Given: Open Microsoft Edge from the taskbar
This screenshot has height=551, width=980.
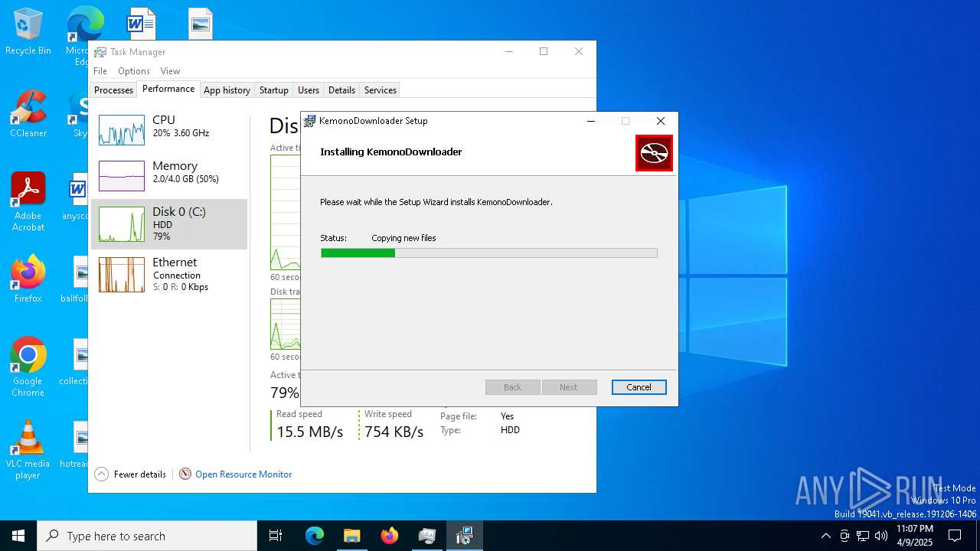Looking at the screenshot, I should 315,536.
